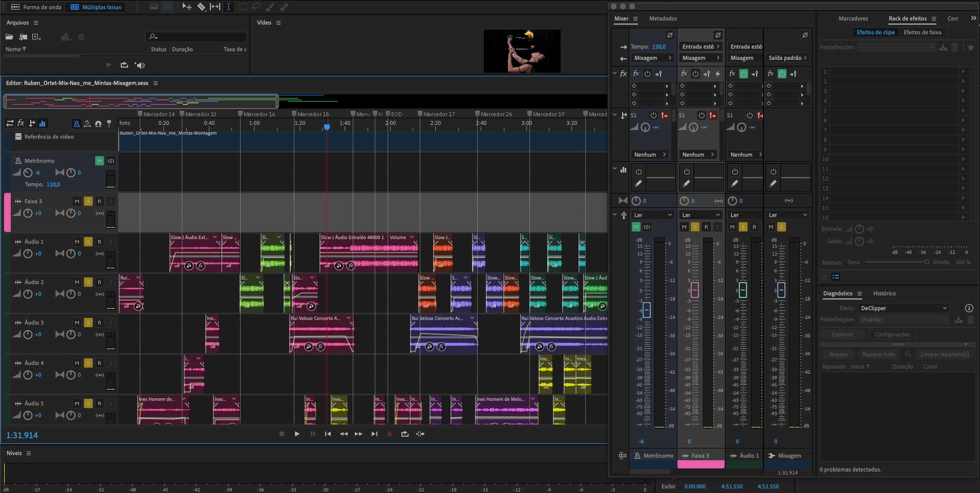Click the Open File folder icon
Viewport: 980px width, 493px height.
pyautogui.click(x=9, y=37)
